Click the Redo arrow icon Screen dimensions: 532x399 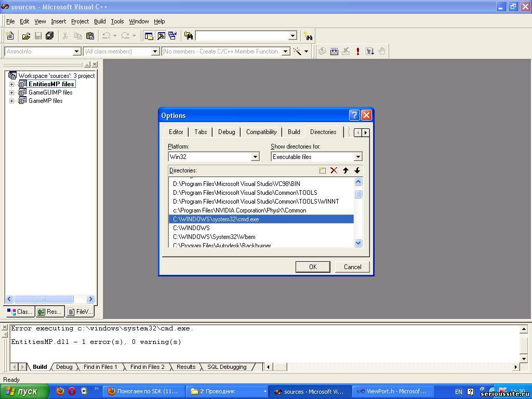point(125,36)
